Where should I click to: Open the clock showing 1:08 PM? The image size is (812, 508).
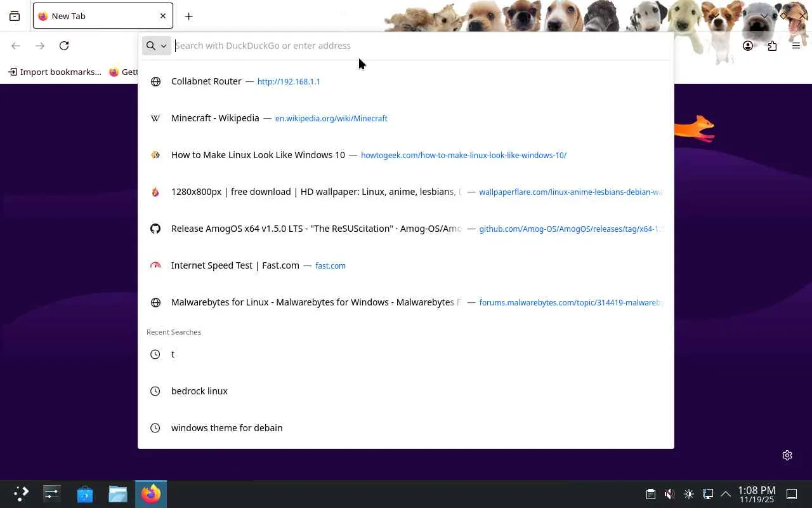(x=757, y=494)
